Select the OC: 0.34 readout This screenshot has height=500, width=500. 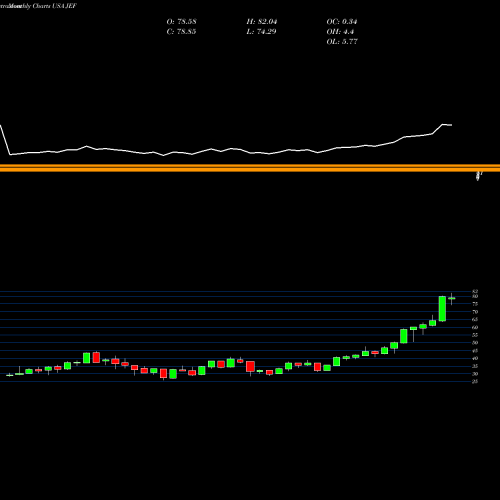point(342,22)
